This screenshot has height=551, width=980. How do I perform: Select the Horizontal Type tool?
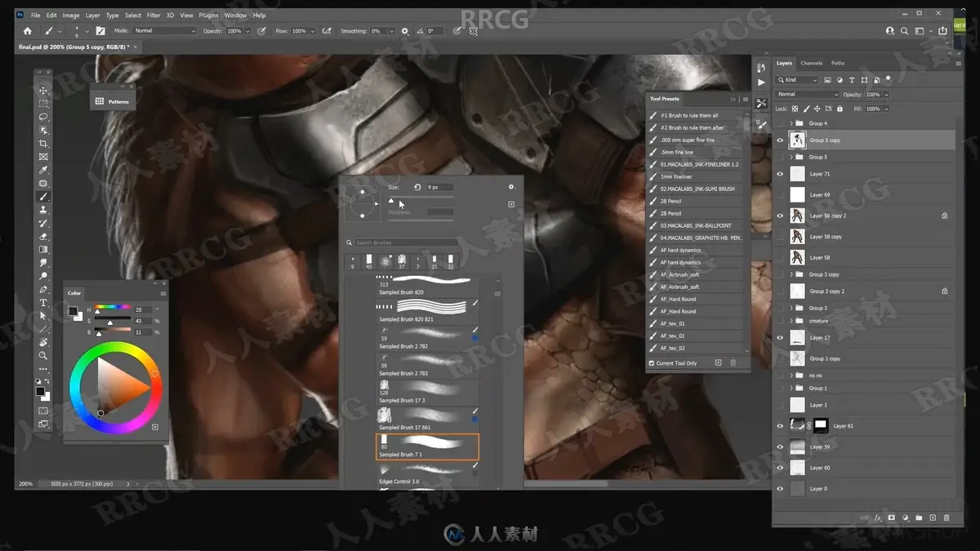click(44, 303)
